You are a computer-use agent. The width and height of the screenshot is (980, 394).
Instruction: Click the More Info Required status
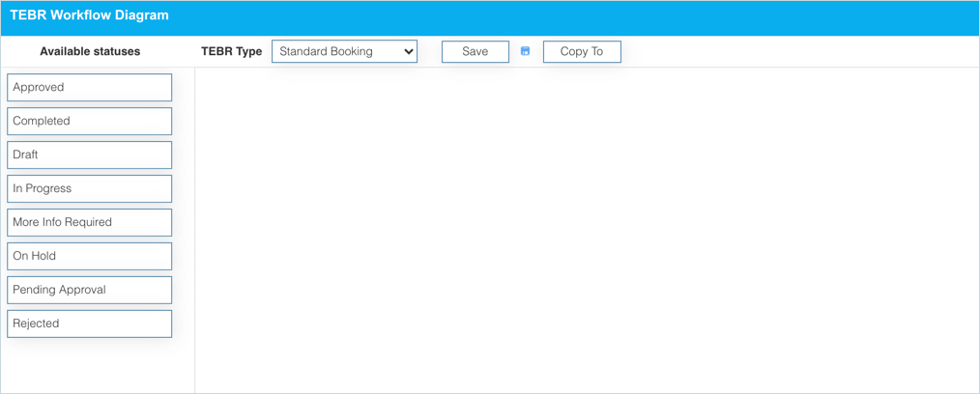pos(90,222)
